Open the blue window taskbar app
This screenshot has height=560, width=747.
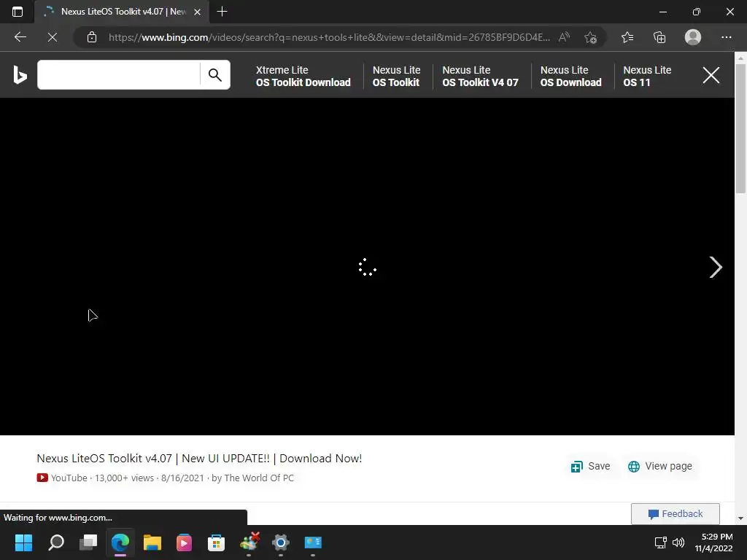pyautogui.click(x=313, y=542)
